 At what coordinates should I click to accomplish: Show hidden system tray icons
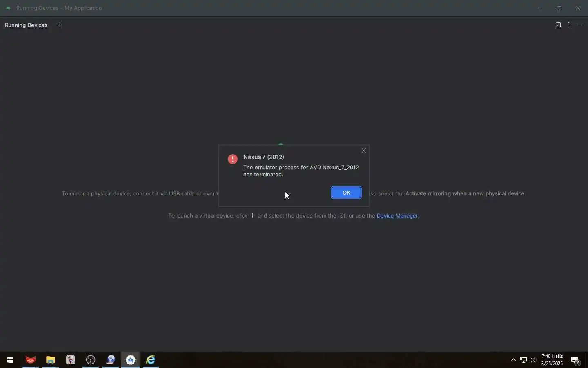[x=514, y=360]
